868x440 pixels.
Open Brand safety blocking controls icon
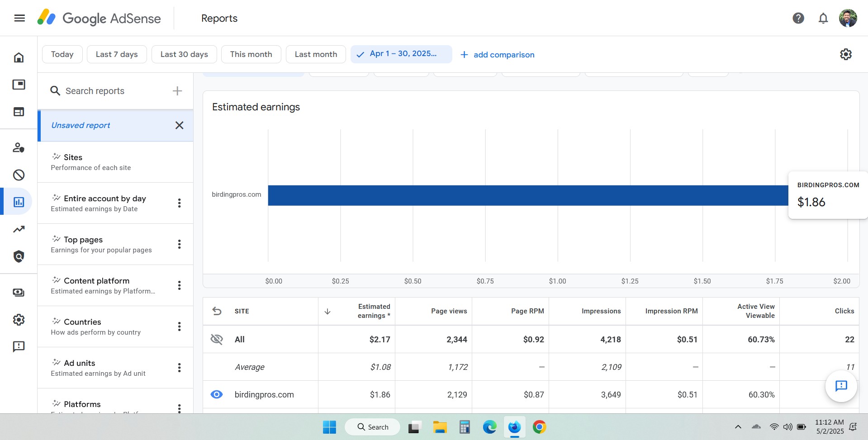click(x=19, y=175)
